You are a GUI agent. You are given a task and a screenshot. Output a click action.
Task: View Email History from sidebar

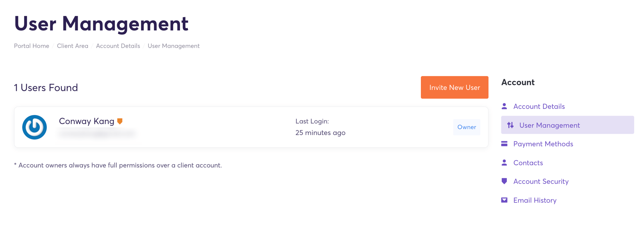(x=535, y=200)
